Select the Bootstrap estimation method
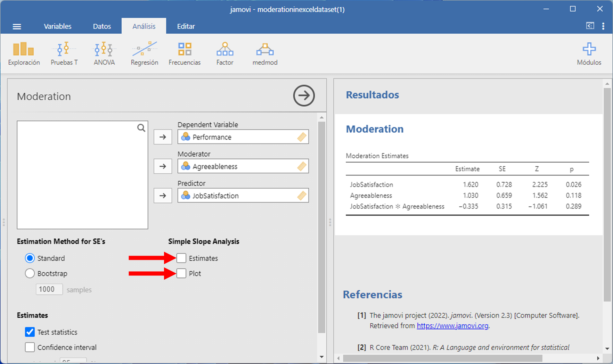The image size is (613, 364). [x=30, y=273]
